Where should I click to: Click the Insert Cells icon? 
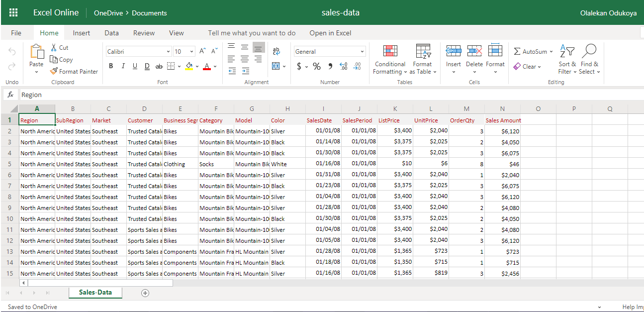pos(453,51)
